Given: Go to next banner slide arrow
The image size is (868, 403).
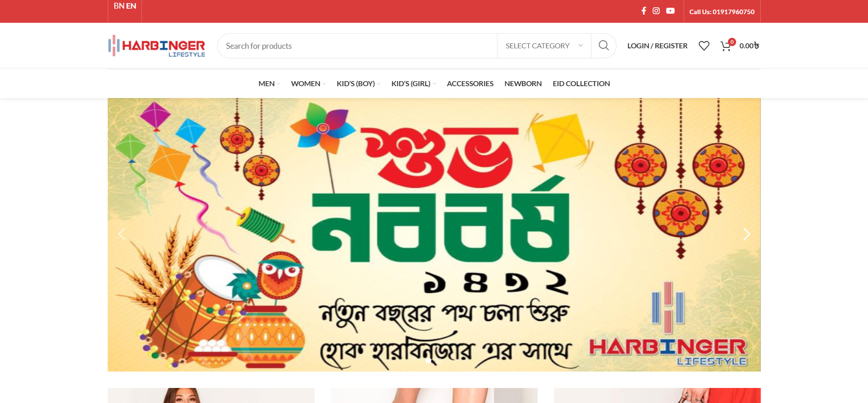Looking at the screenshot, I should [x=747, y=234].
